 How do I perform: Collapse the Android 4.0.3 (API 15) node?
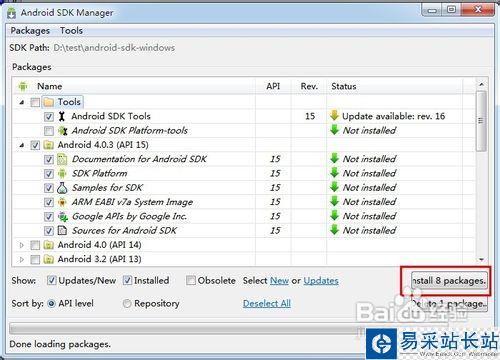pos(22,145)
